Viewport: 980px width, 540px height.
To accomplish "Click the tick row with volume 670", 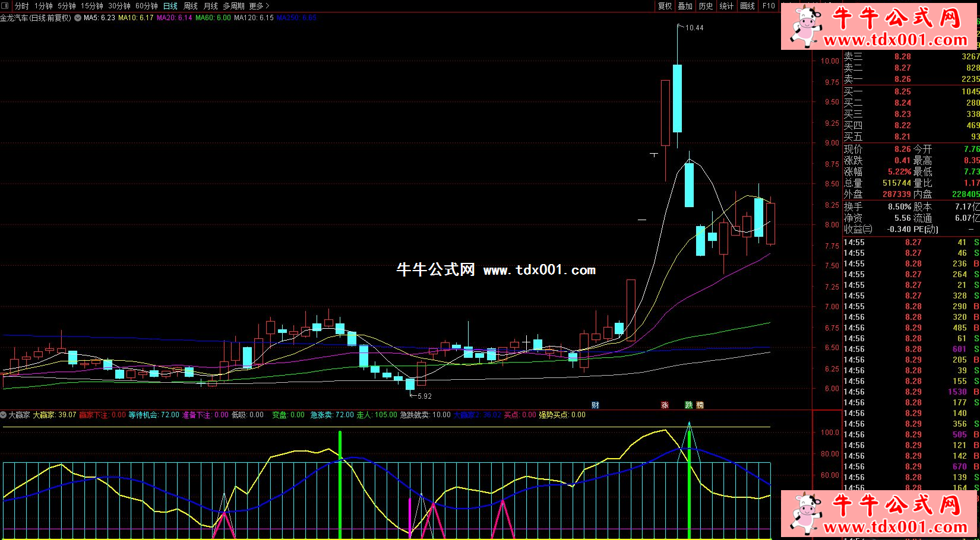I will 911,466.
